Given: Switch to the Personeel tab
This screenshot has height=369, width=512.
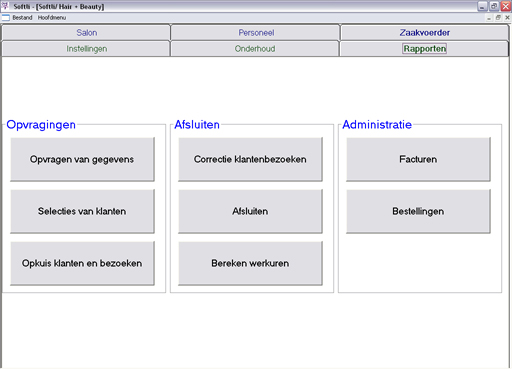Looking at the screenshot, I should (255, 33).
